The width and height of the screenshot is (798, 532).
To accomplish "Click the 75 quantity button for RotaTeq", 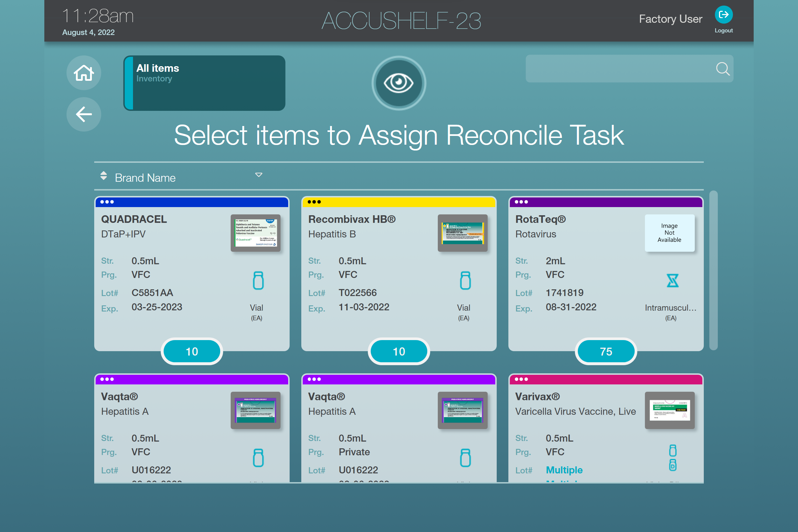I will (x=605, y=351).
